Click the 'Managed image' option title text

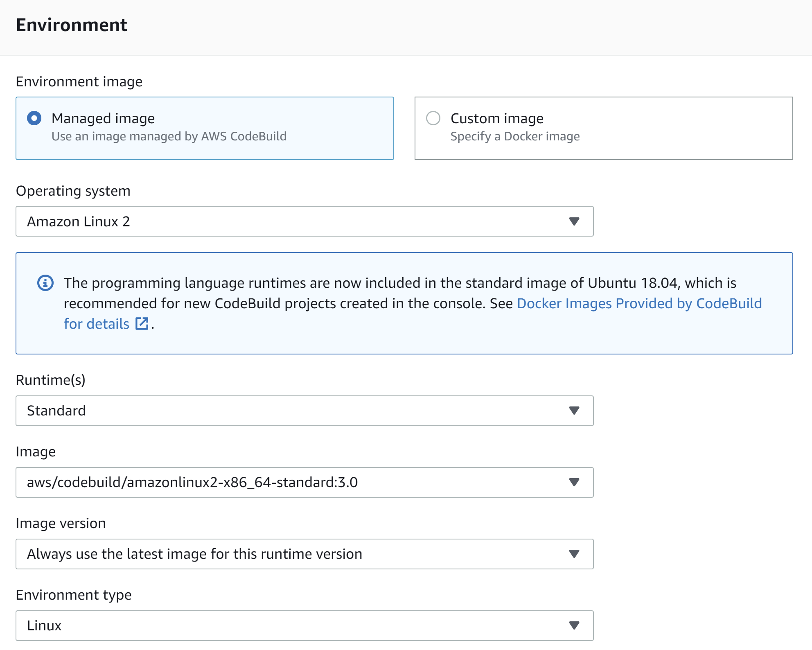click(103, 118)
